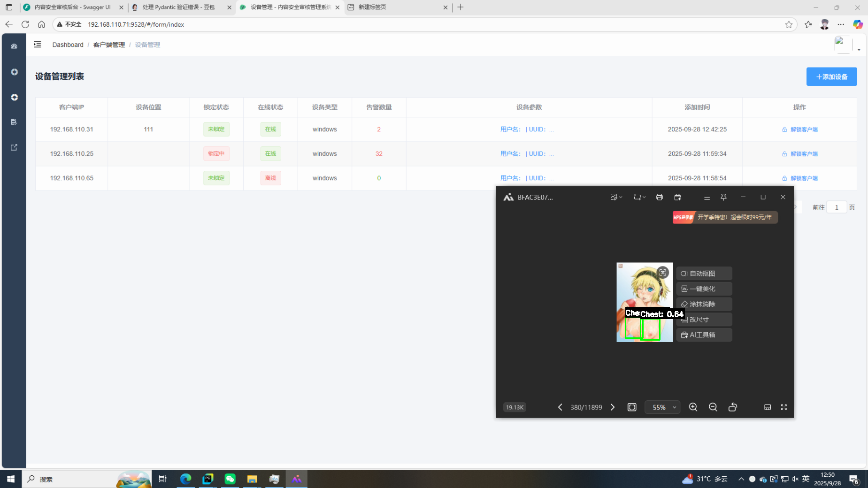Go to the next image arrow
The width and height of the screenshot is (868, 488).
click(613, 407)
